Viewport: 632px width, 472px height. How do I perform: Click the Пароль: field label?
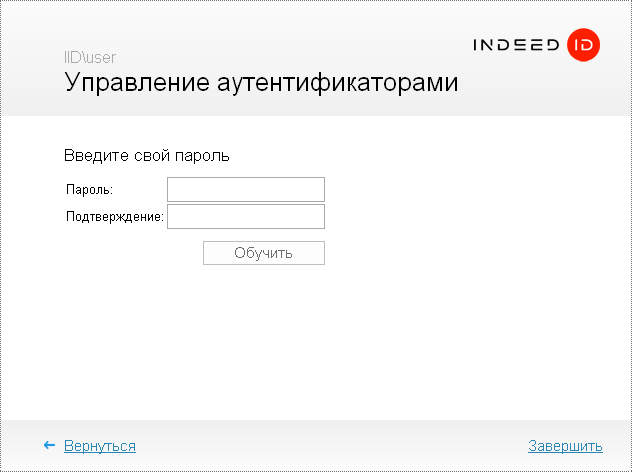tap(90, 189)
